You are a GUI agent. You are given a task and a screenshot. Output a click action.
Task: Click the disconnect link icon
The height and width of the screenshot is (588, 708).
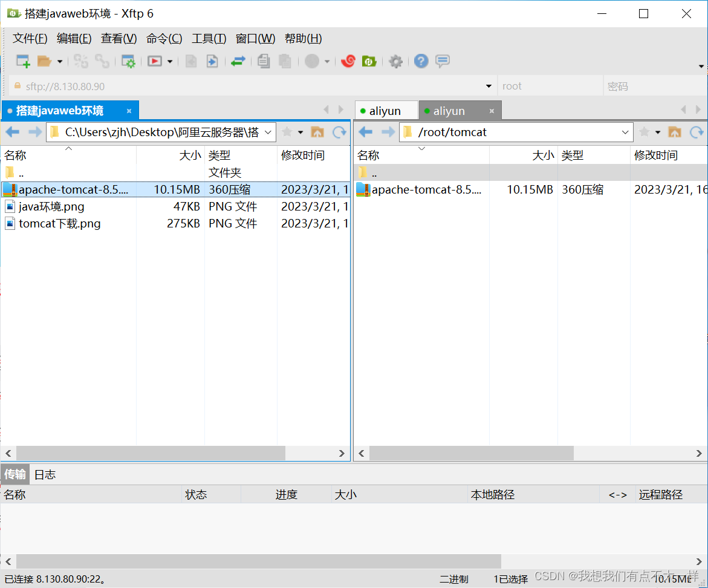[102, 61]
